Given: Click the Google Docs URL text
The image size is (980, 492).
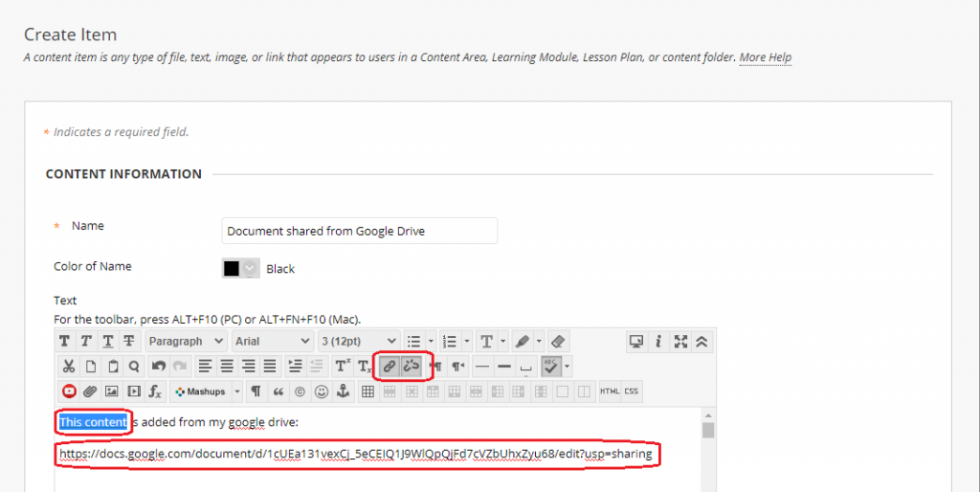Looking at the screenshot, I should click(356, 454).
